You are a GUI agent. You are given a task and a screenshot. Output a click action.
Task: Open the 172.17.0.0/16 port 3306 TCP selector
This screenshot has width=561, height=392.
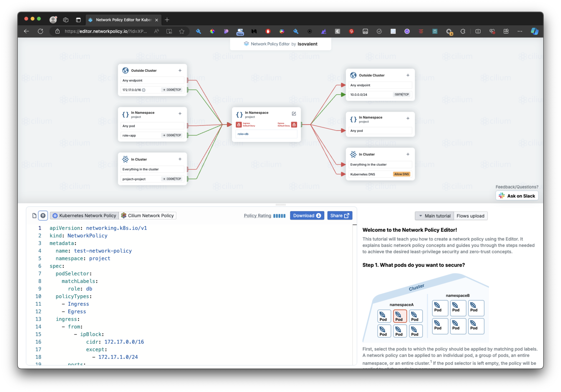pos(172,90)
